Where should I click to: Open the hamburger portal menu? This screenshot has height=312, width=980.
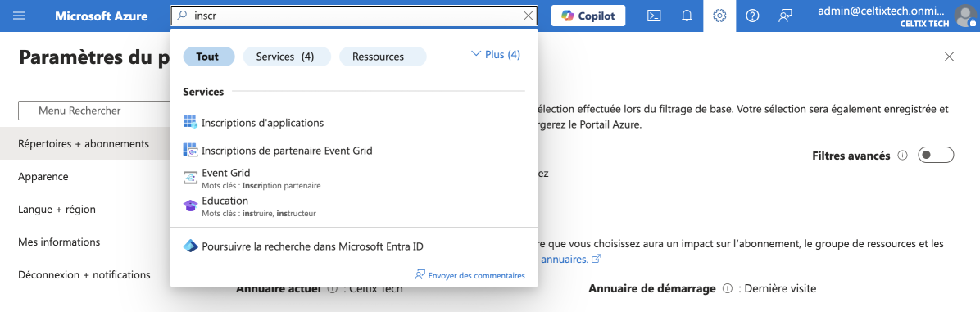tap(19, 16)
